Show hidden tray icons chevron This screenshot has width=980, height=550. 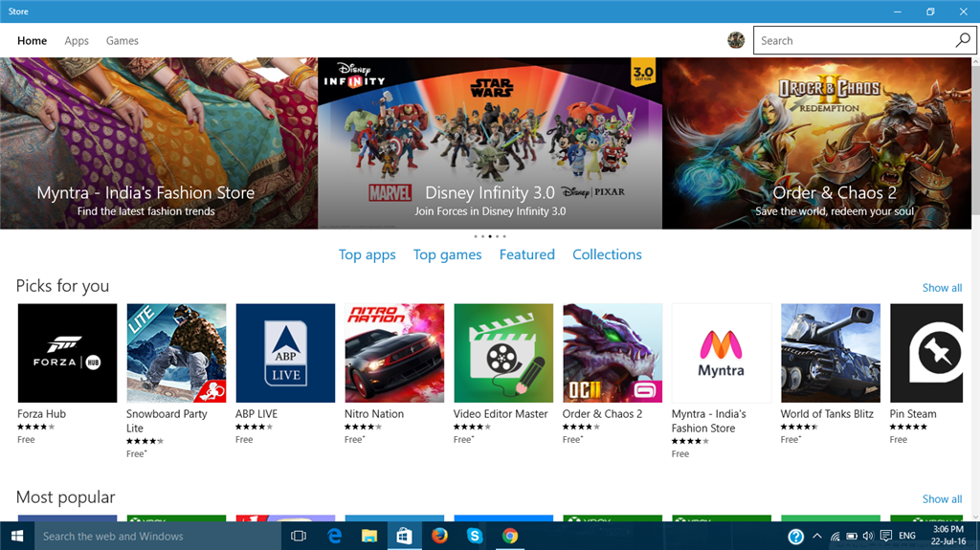click(x=817, y=537)
